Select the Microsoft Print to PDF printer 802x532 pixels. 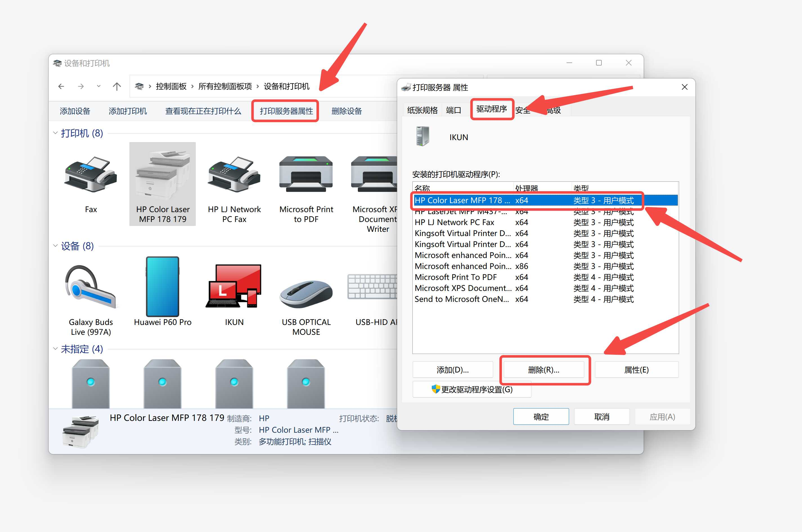[x=306, y=174]
